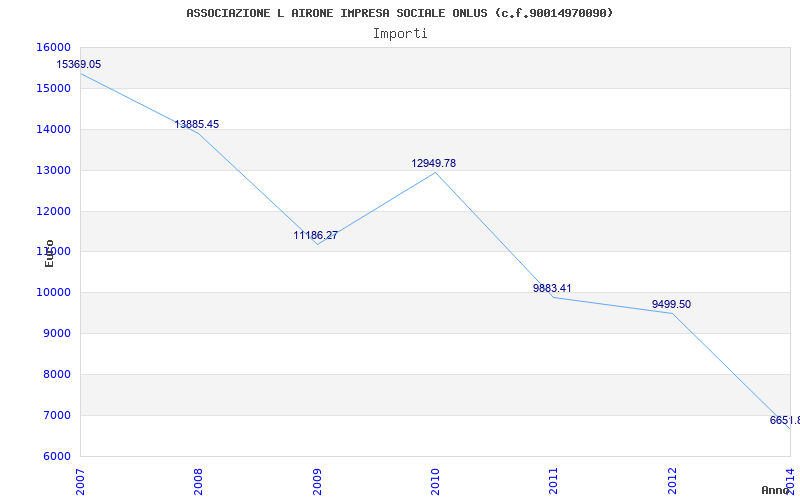800x500 pixels.
Task: Click the 15369.05 data label
Action: (x=79, y=65)
